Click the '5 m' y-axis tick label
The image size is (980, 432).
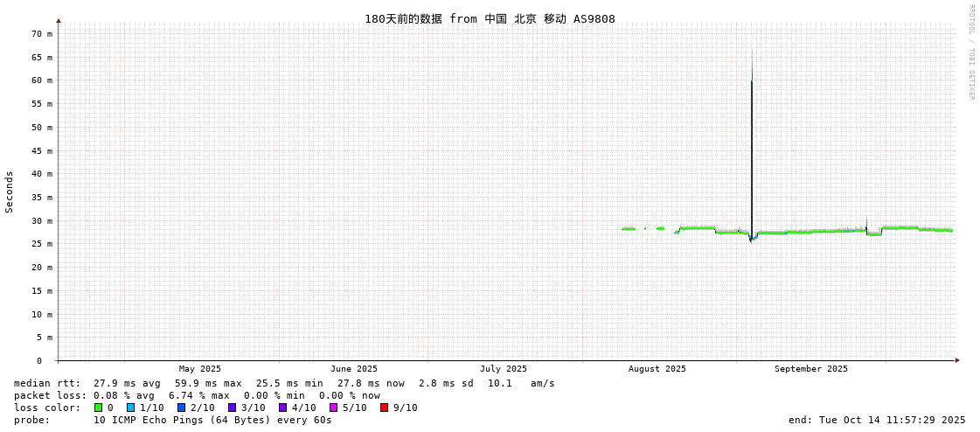pyautogui.click(x=43, y=338)
